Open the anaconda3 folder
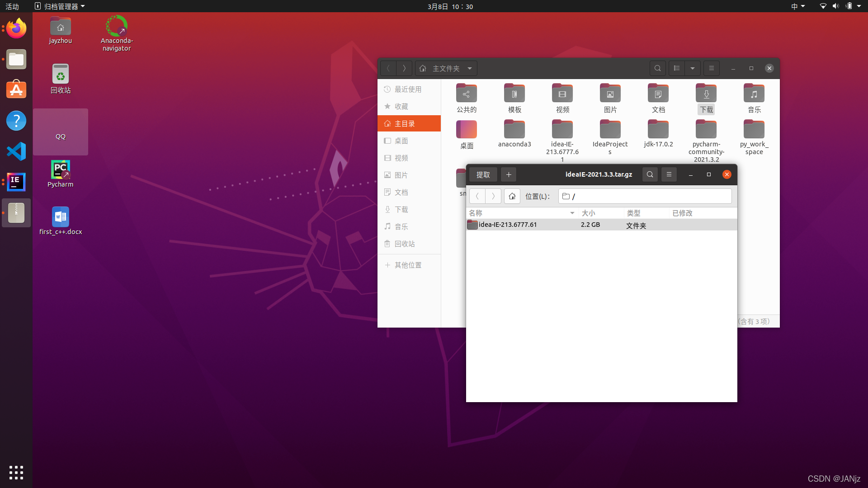The image size is (868, 488). (x=514, y=130)
